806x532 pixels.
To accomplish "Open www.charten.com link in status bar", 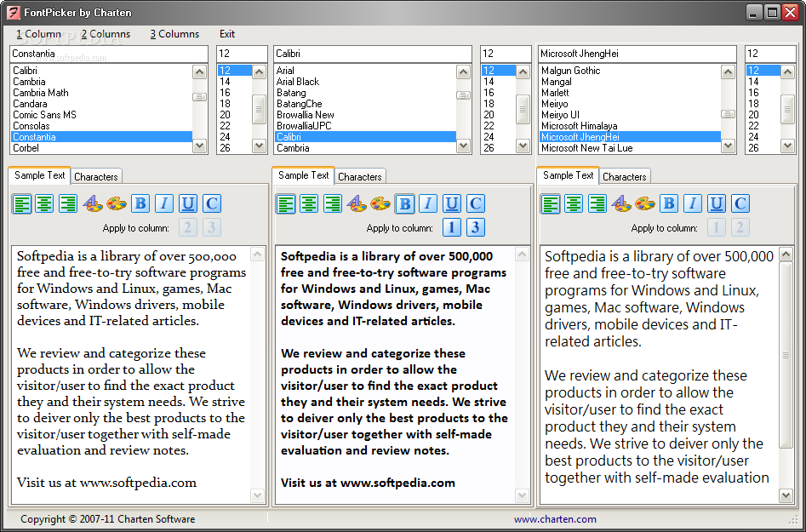I will tap(555, 519).
